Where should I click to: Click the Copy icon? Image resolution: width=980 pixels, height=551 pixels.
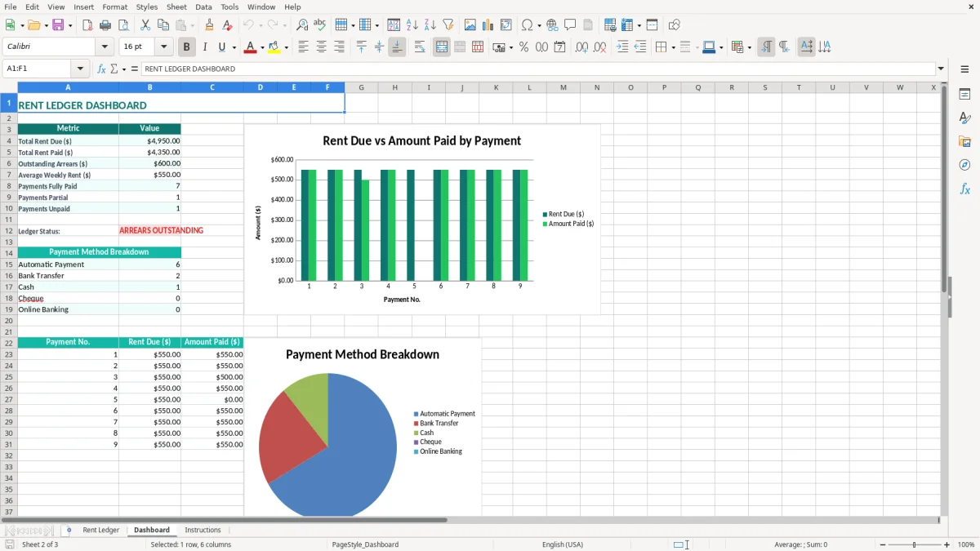pyautogui.click(x=163, y=25)
